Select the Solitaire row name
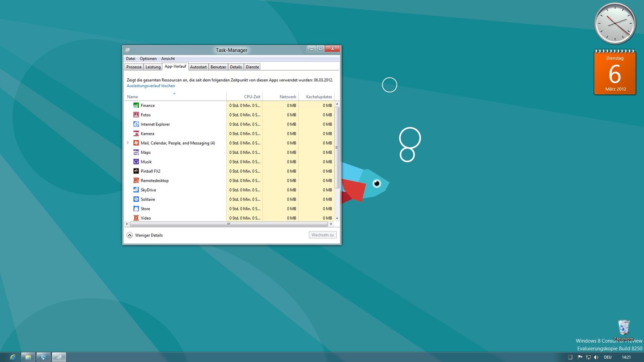The image size is (644, 362). point(148,199)
